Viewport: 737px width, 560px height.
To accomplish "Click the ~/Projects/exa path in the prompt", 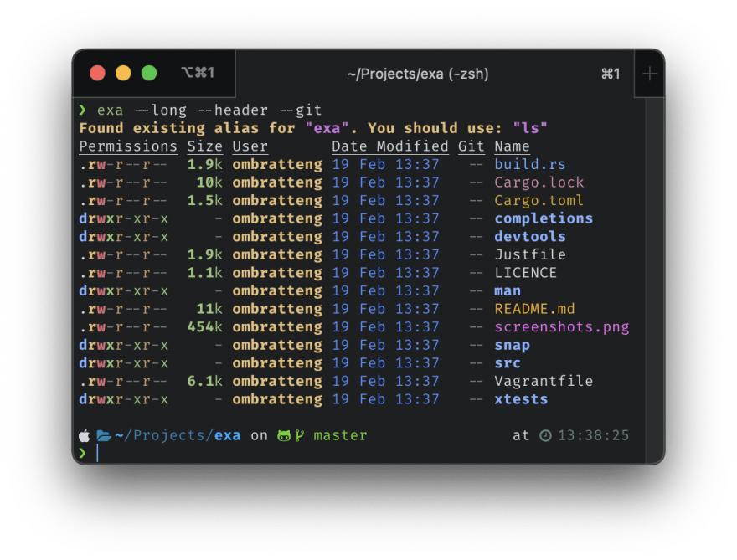I will point(178,436).
